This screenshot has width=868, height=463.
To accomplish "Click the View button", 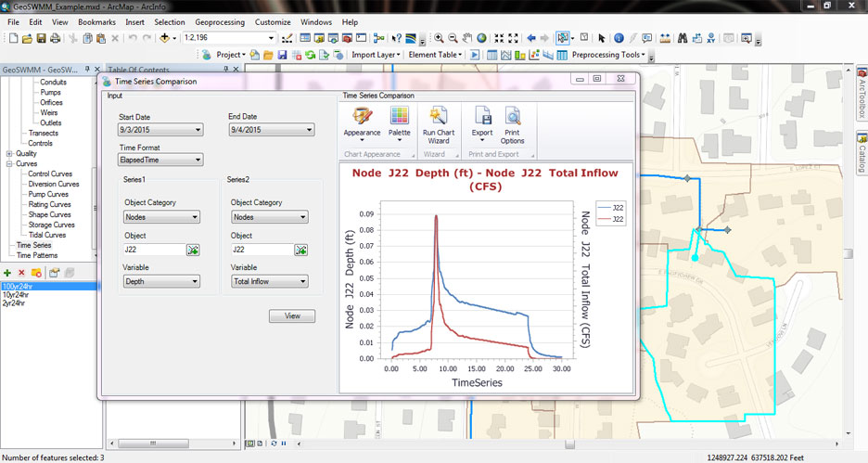I will (x=292, y=316).
